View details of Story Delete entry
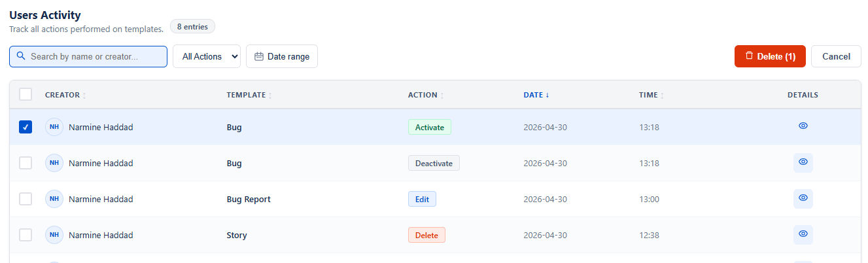The height and width of the screenshot is (263, 868). (x=803, y=234)
